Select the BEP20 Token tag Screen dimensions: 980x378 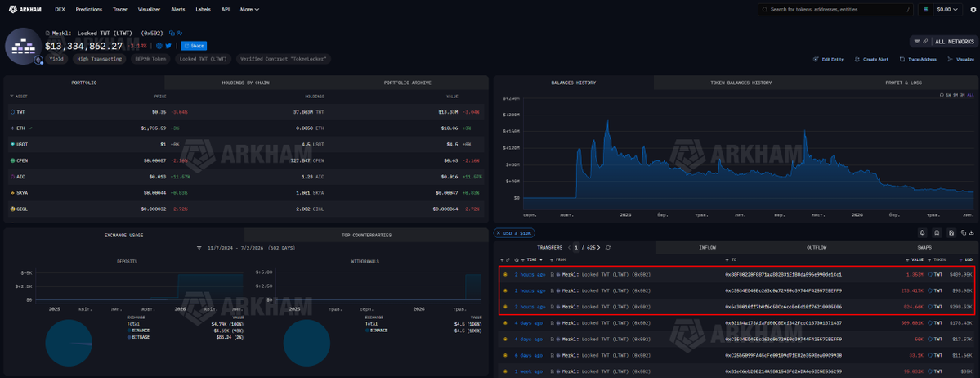pos(150,59)
